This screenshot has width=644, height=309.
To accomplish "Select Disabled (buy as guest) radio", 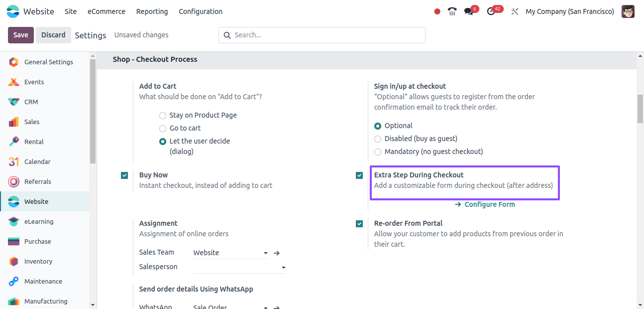I will tap(378, 139).
